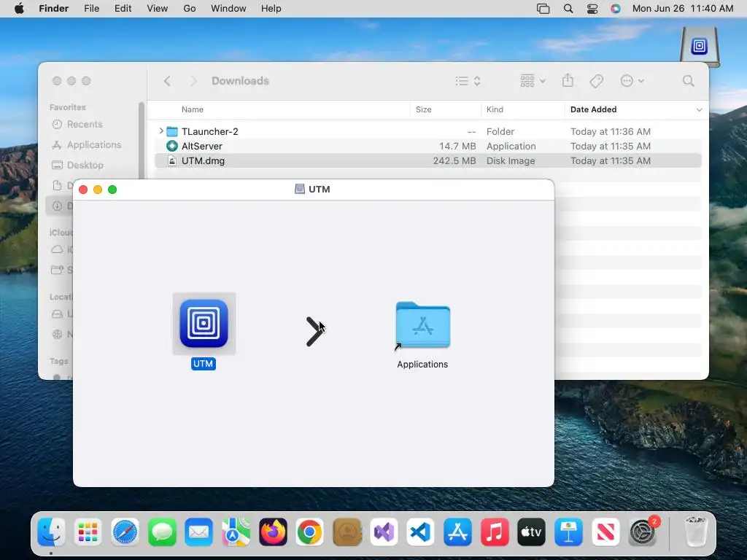Open the mounted UTM disk icon on desktop

point(699,47)
